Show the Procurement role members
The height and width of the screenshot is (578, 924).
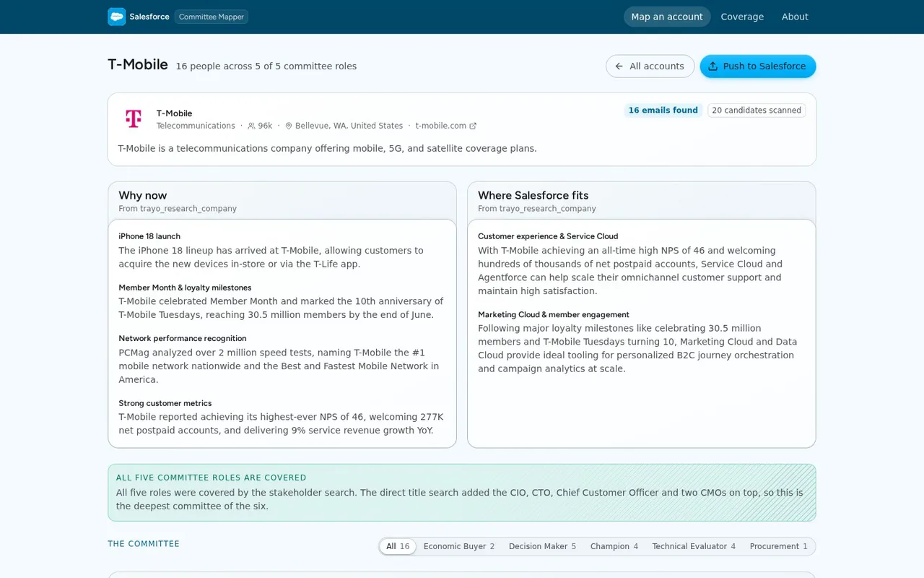779,546
